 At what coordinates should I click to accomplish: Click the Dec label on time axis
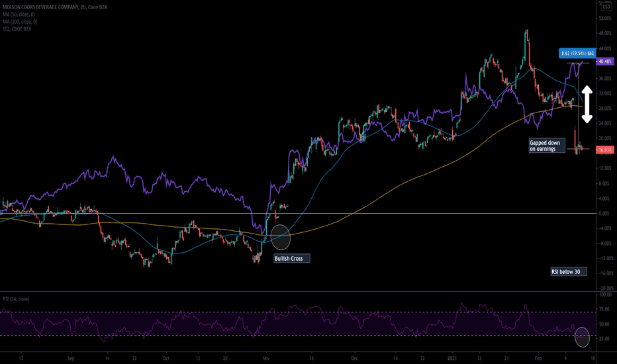(355, 359)
